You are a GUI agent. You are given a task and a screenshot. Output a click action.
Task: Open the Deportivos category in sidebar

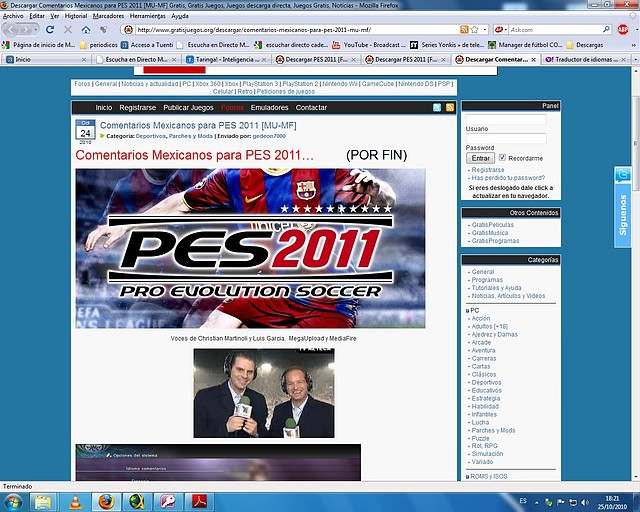pos(486,382)
